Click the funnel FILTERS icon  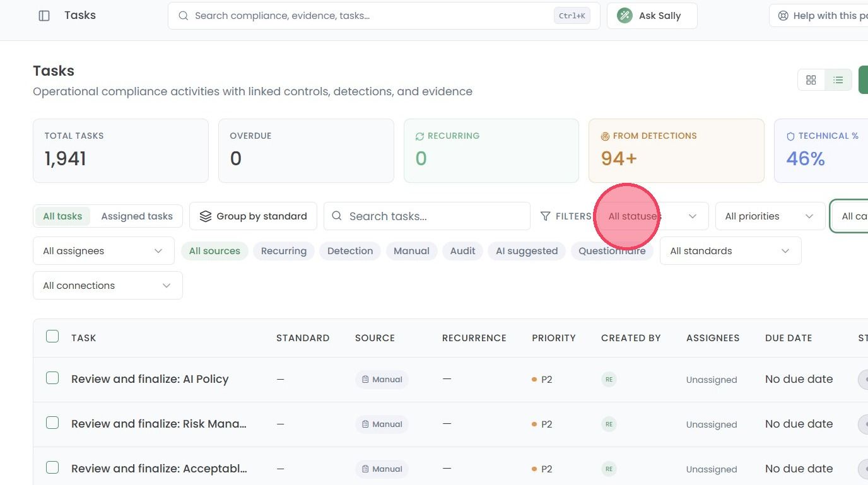(x=546, y=216)
